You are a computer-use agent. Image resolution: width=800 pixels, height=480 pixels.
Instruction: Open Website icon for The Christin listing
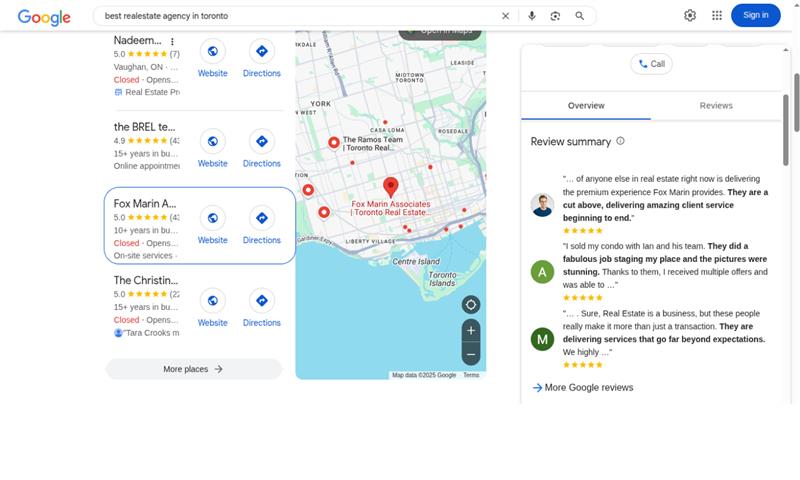[213, 300]
